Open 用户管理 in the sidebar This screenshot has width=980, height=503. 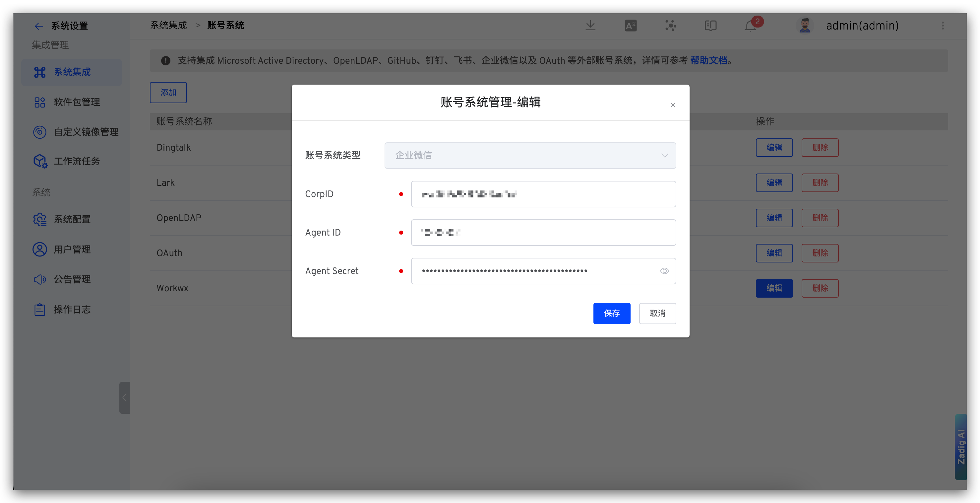[x=72, y=250]
